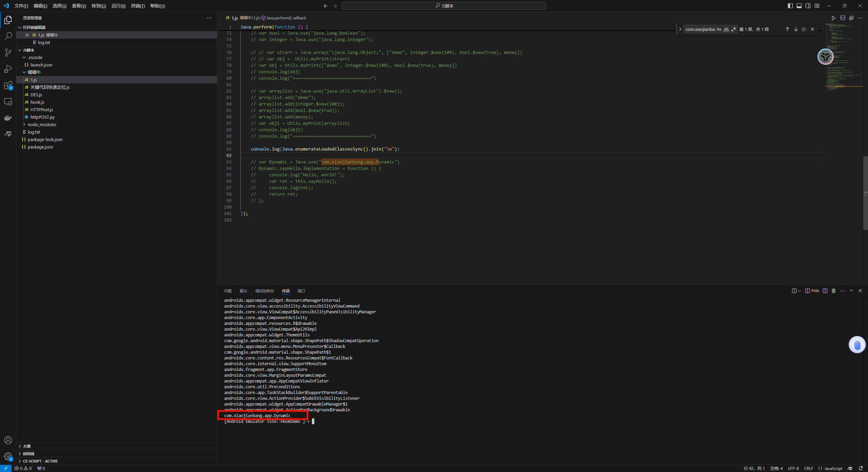The height and width of the screenshot is (472, 868).
Task: Open the Extensions view
Action: 8,85
